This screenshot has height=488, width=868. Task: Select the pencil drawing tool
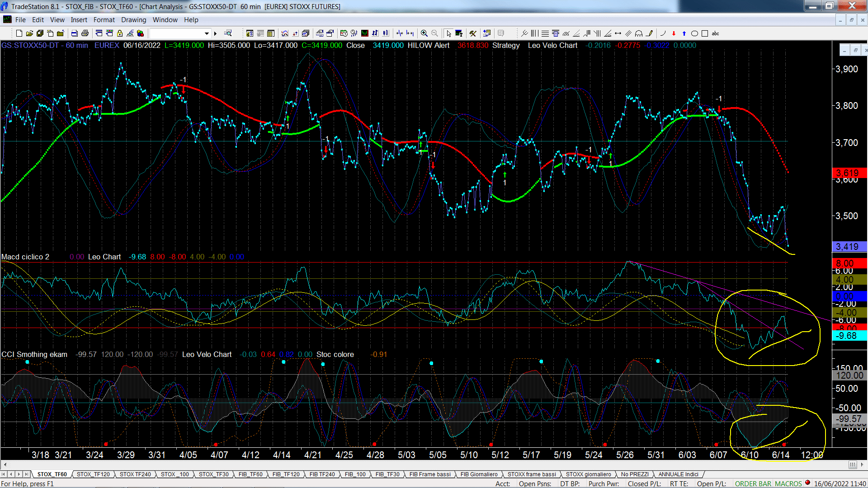650,33
